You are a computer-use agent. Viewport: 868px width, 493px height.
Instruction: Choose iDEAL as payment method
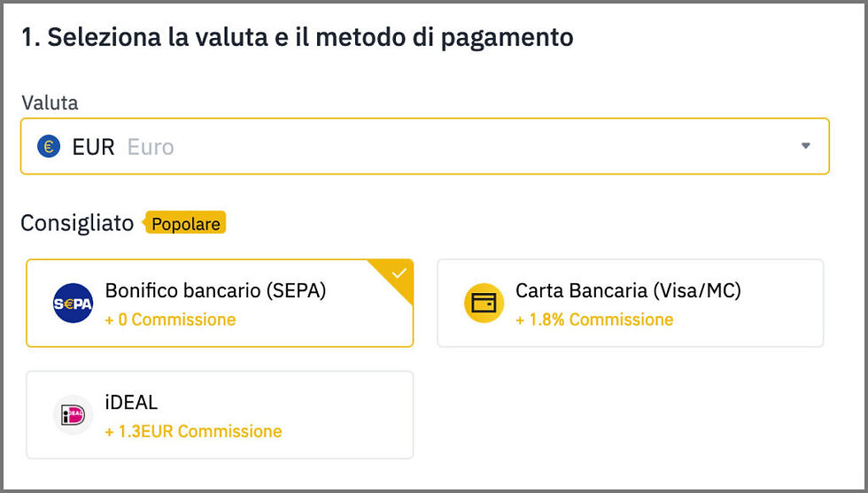220,414
